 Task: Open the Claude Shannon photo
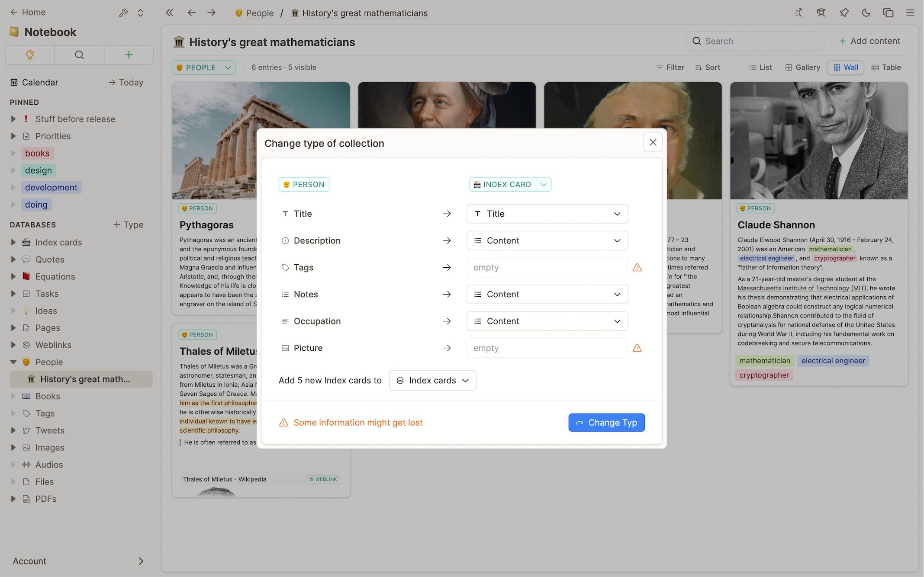tap(819, 141)
